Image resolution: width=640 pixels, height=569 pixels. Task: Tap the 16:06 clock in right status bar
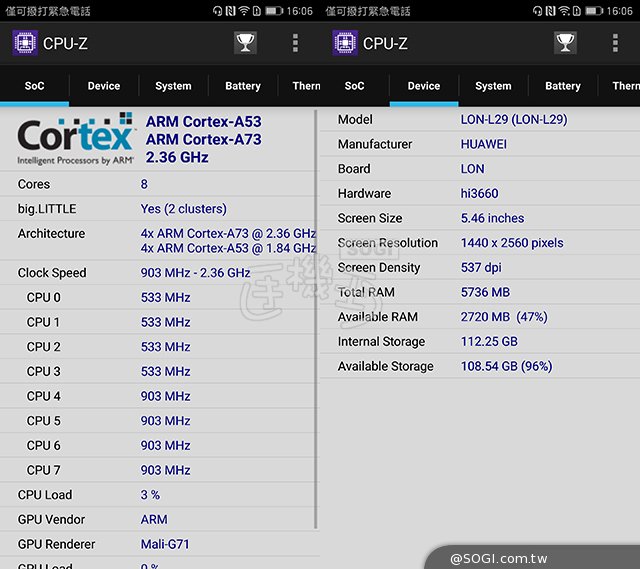tap(619, 11)
